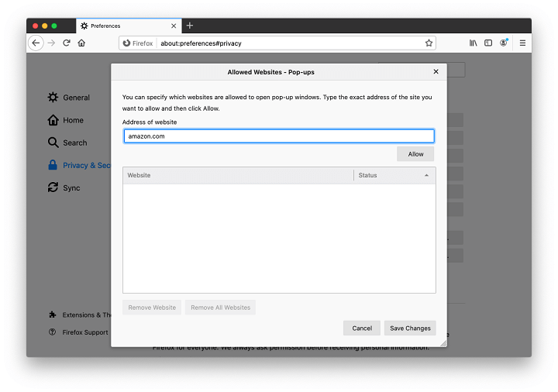Open the Home preferences category
Viewport: 558px width, 392px height.
(66, 120)
